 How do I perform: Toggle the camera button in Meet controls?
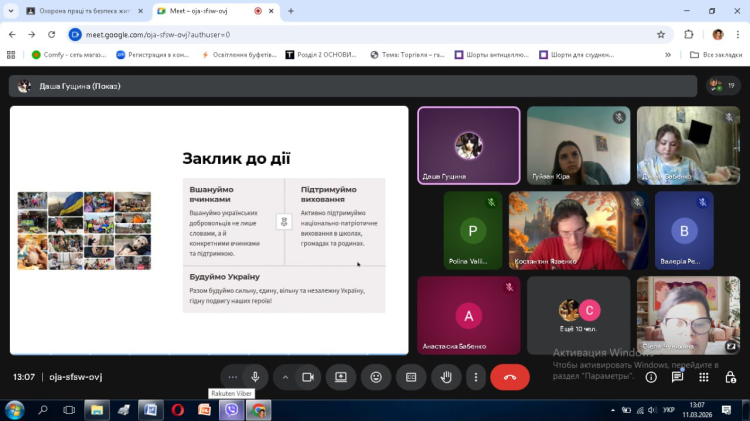(308, 377)
